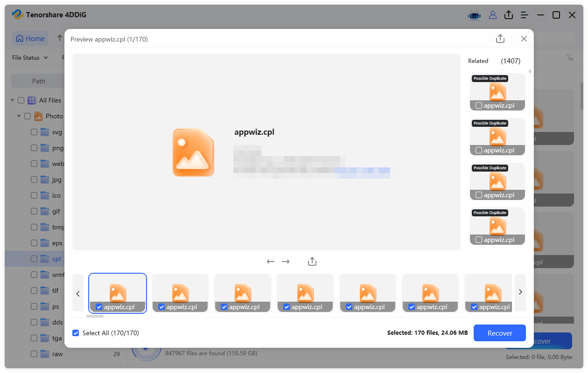The image size is (588, 373).
Task: Click the large image file icon in preview
Action: tap(193, 152)
